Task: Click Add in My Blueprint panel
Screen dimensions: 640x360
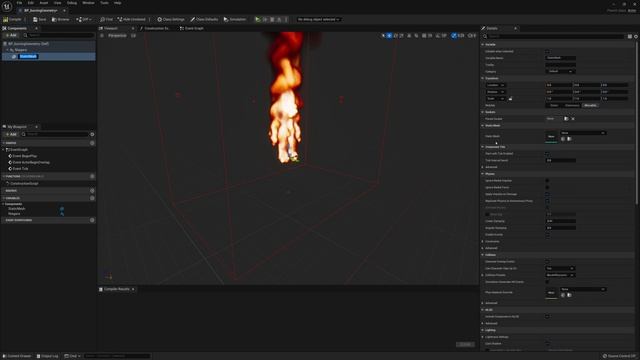Action: [x=11, y=134]
